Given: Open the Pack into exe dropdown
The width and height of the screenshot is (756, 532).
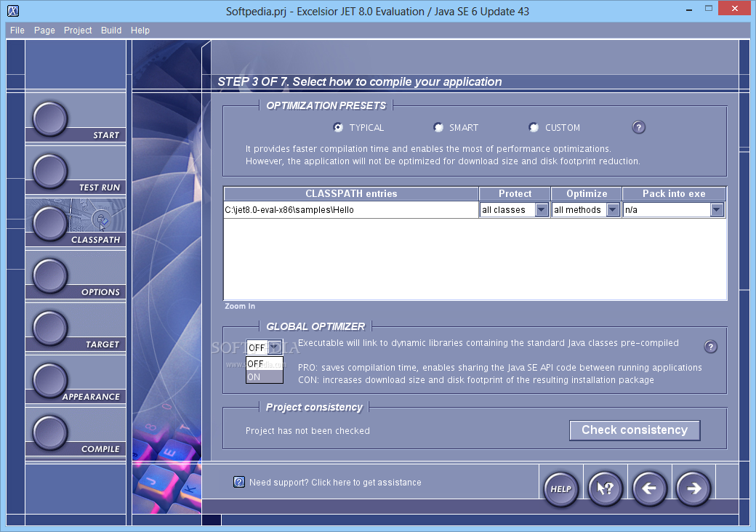Looking at the screenshot, I should 717,209.
